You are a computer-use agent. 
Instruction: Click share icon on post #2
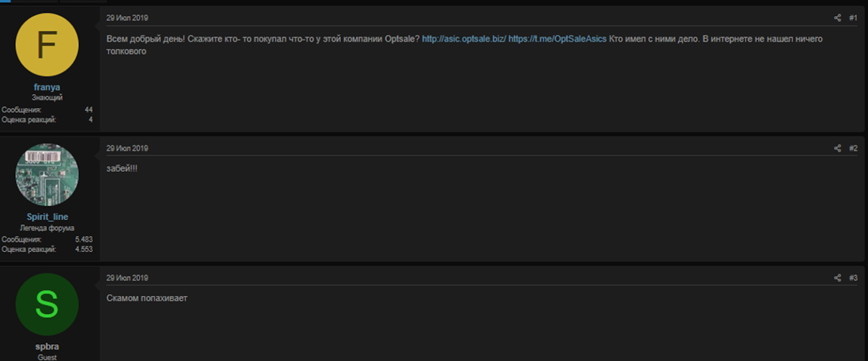point(837,148)
